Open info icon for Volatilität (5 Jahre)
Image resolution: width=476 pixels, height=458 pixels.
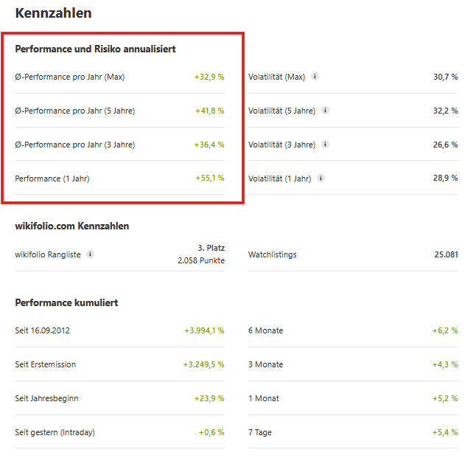pyautogui.click(x=325, y=111)
